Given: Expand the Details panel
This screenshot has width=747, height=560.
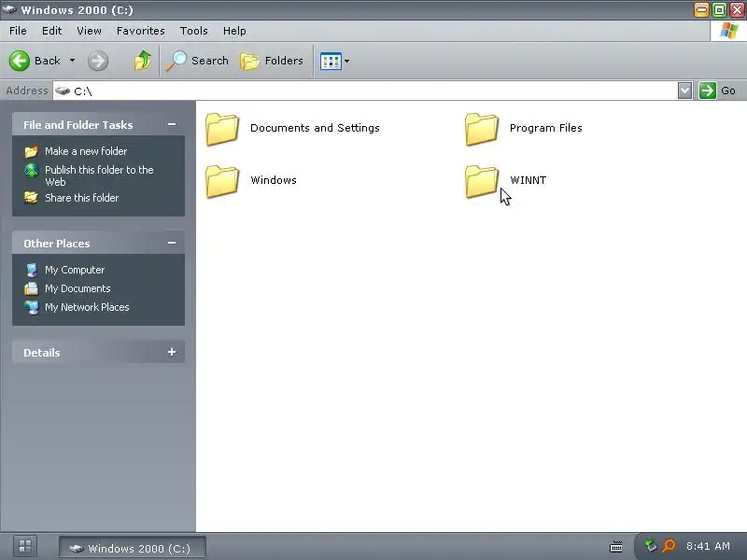Looking at the screenshot, I should click(x=172, y=352).
